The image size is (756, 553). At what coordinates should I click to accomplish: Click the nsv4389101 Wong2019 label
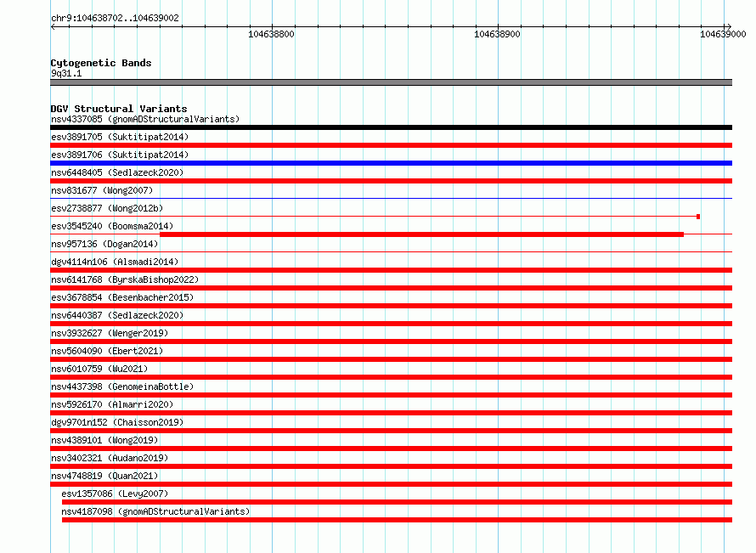click(104, 440)
